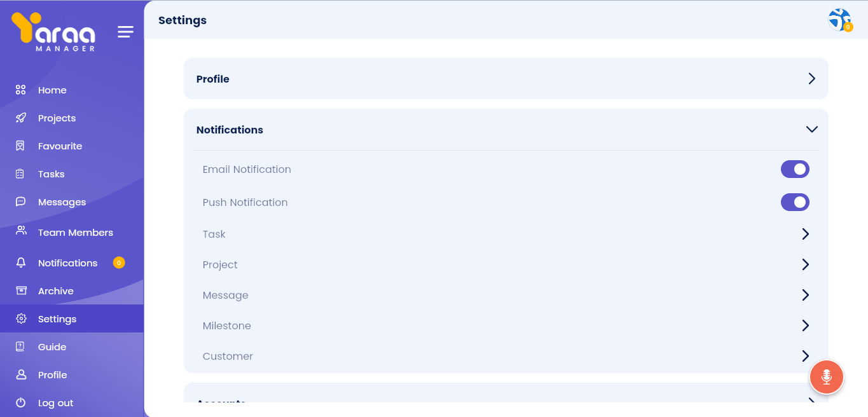The width and height of the screenshot is (868, 417).
Task: Collapse the Notifications section chevron
Action: click(811, 130)
